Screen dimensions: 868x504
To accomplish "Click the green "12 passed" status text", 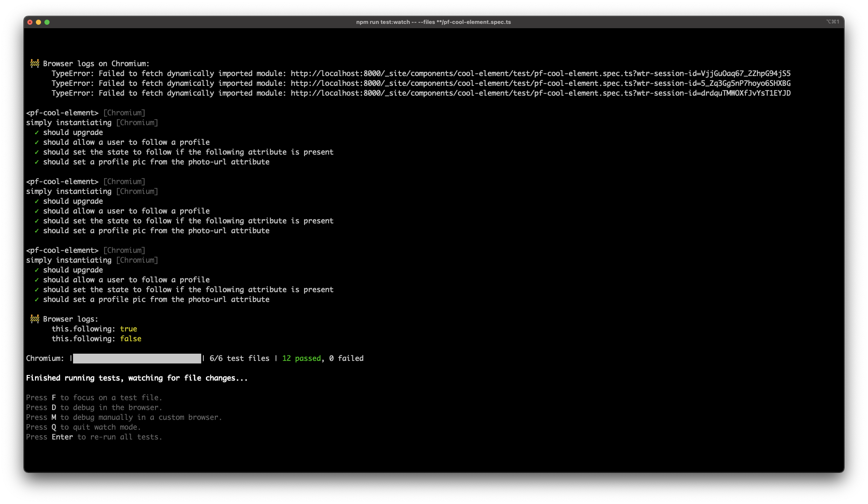I will tap(301, 358).
